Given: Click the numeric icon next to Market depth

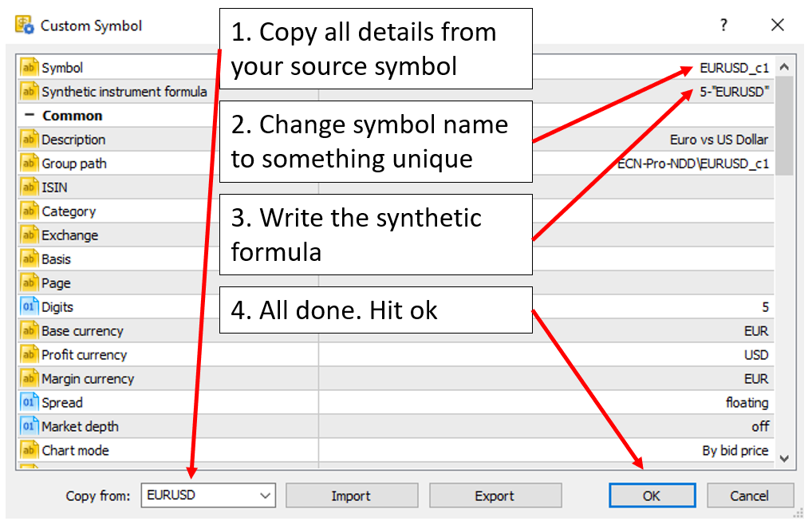Looking at the screenshot, I should pos(29,425).
